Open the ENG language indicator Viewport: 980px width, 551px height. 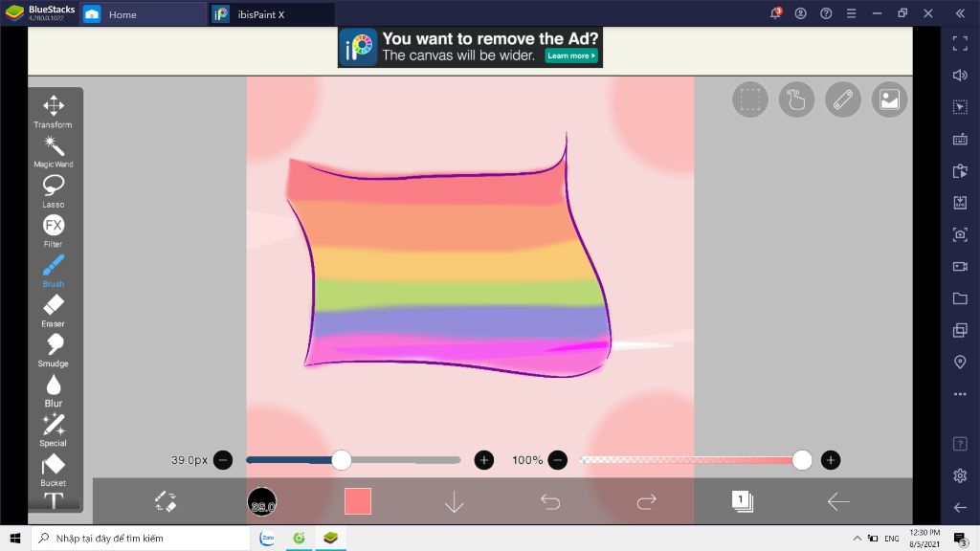[x=892, y=538]
